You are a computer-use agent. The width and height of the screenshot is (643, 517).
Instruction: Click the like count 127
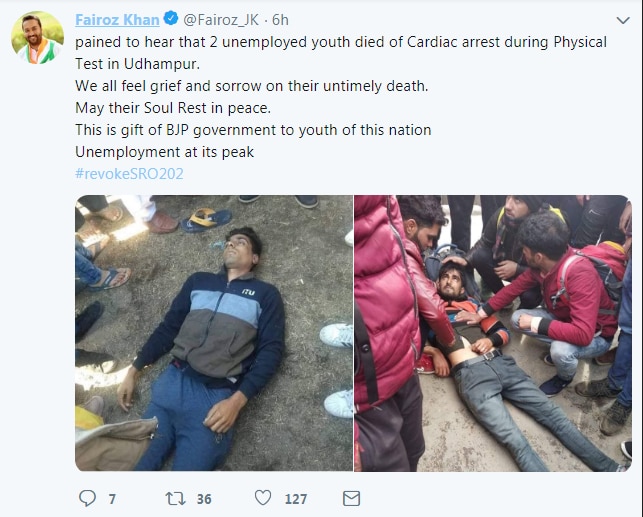pyautogui.click(x=296, y=499)
